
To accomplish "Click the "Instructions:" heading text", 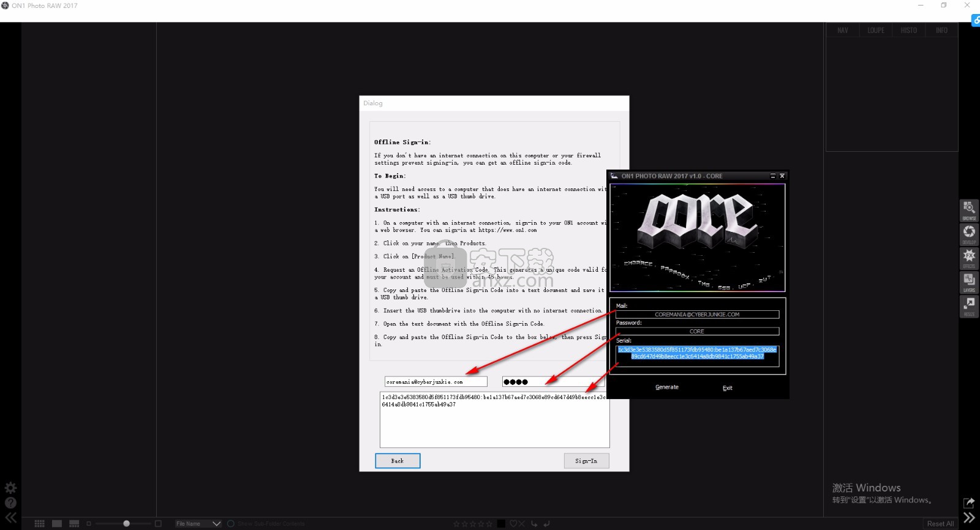I will click(x=397, y=210).
